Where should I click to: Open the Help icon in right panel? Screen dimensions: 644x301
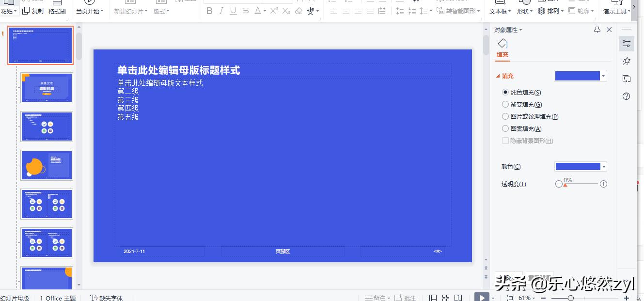626,96
